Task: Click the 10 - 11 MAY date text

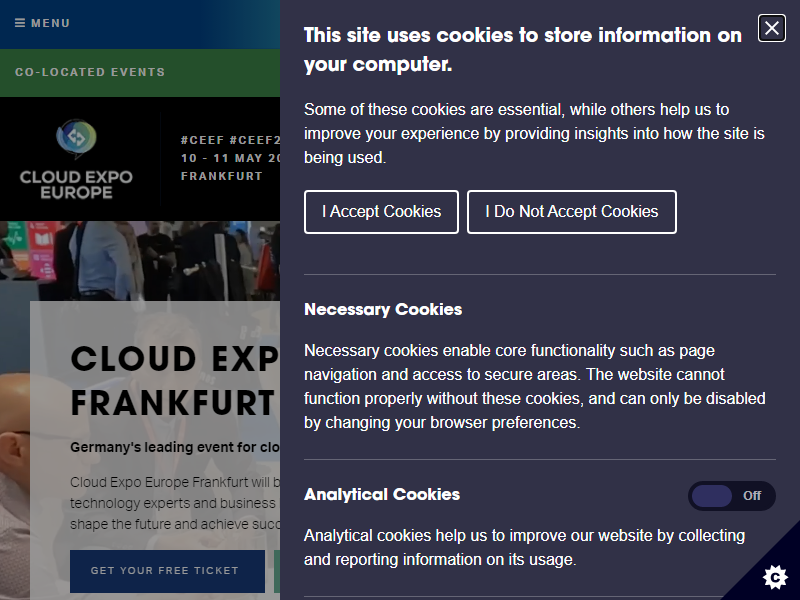Action: coord(231,158)
